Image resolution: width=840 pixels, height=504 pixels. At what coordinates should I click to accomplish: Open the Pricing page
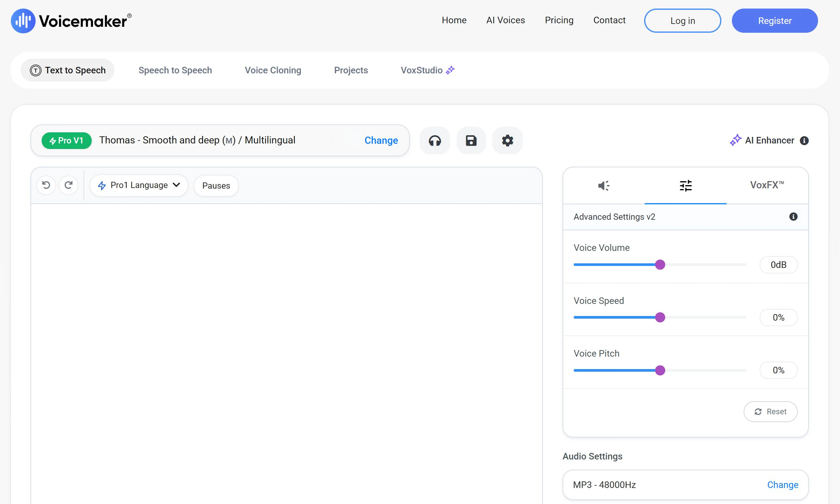[x=559, y=20]
